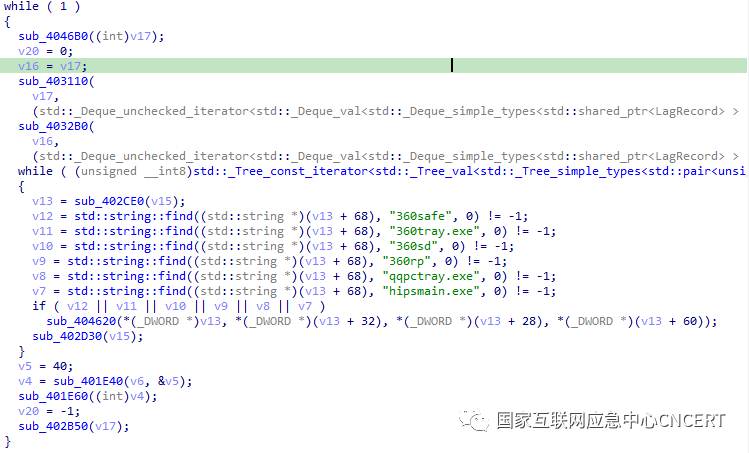The image size is (749, 453).
Task: Click the "qqpctray.exe" string literal
Action: point(431,276)
